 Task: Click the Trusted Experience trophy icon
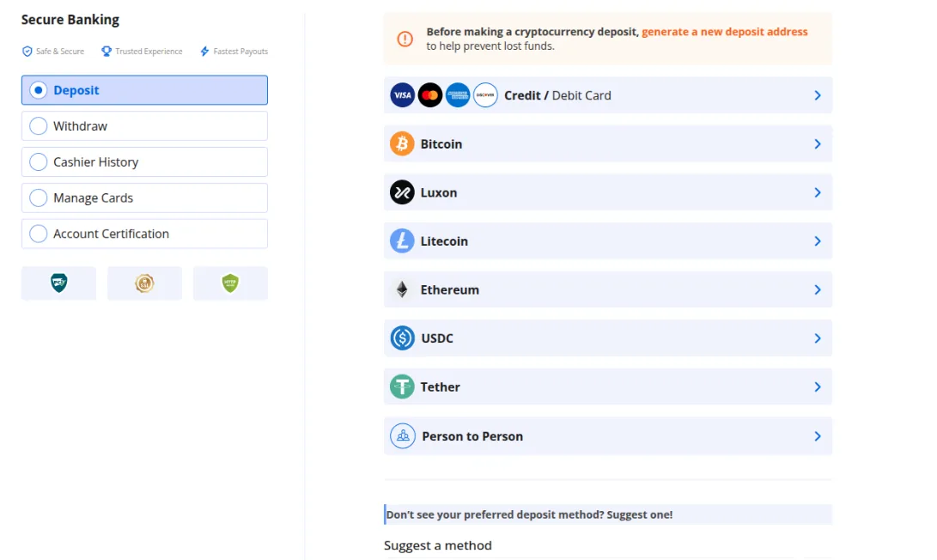(x=106, y=52)
